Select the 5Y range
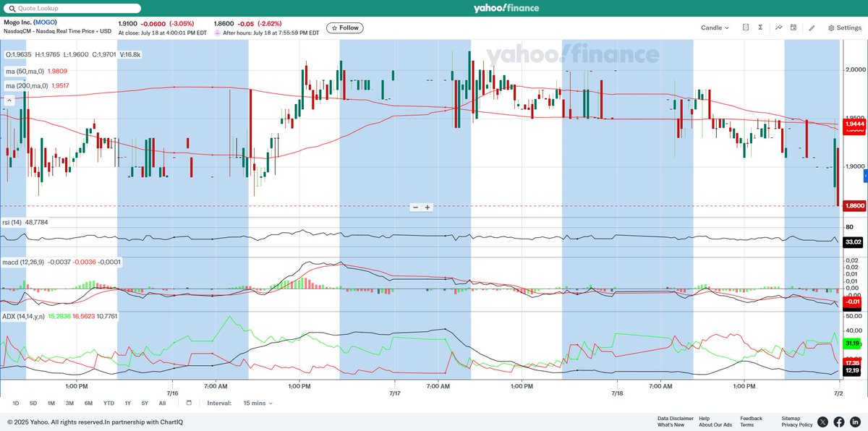868x431 pixels. tap(145, 403)
